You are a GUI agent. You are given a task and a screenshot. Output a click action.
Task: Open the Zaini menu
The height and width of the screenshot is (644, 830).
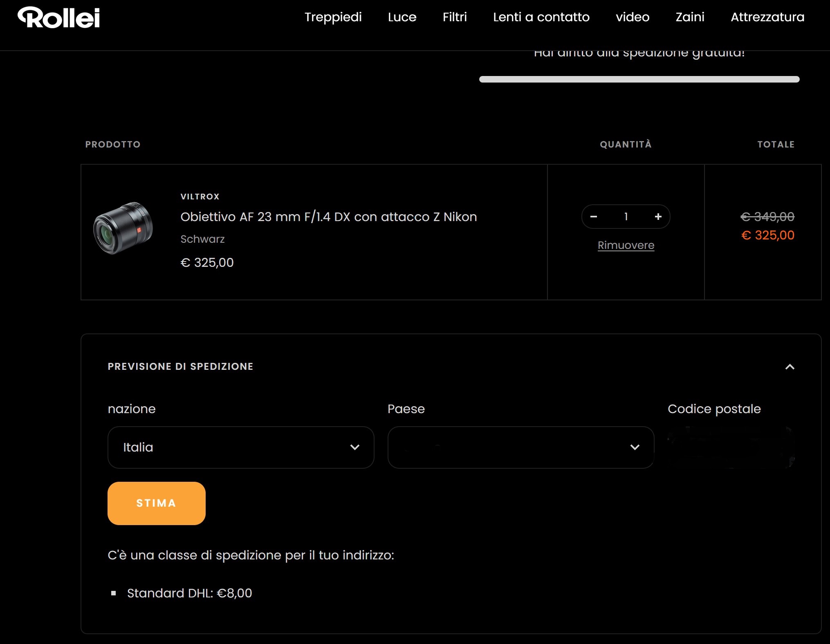[x=690, y=17]
